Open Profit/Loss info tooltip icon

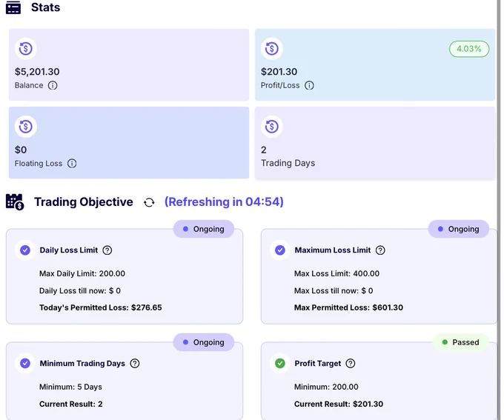pyautogui.click(x=309, y=85)
